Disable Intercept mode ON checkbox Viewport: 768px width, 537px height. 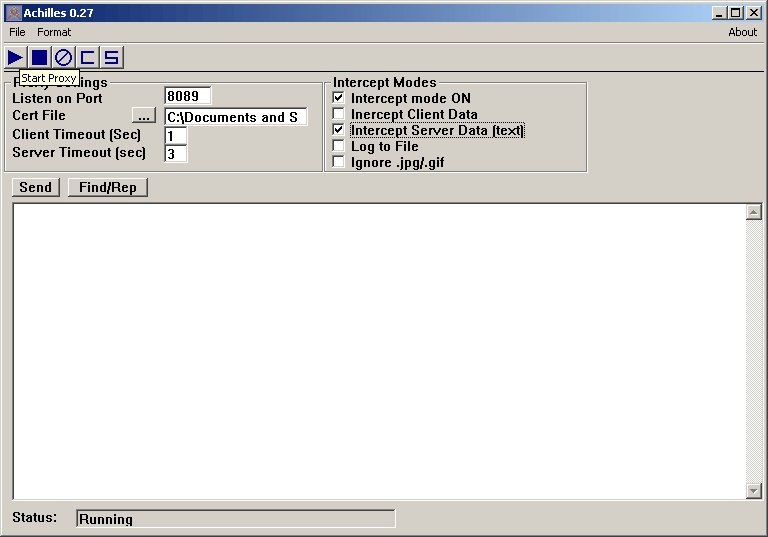point(339,98)
